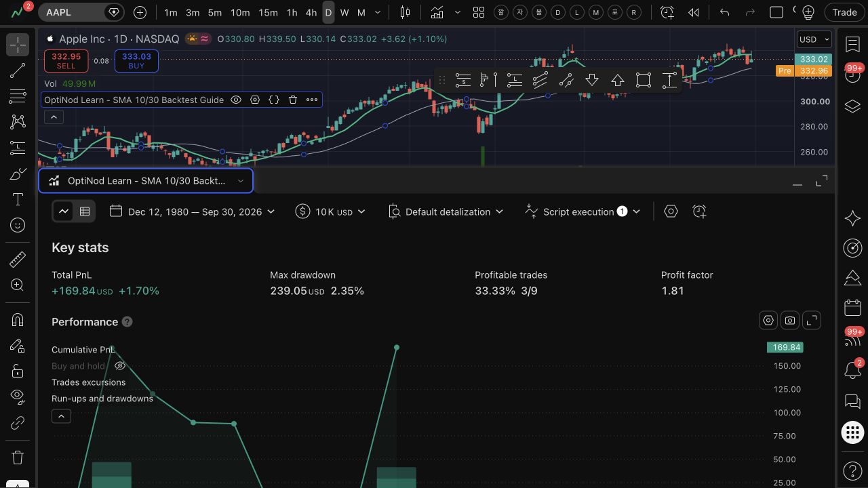
Task: Open source code braces icon for strategy
Action: [274, 100]
